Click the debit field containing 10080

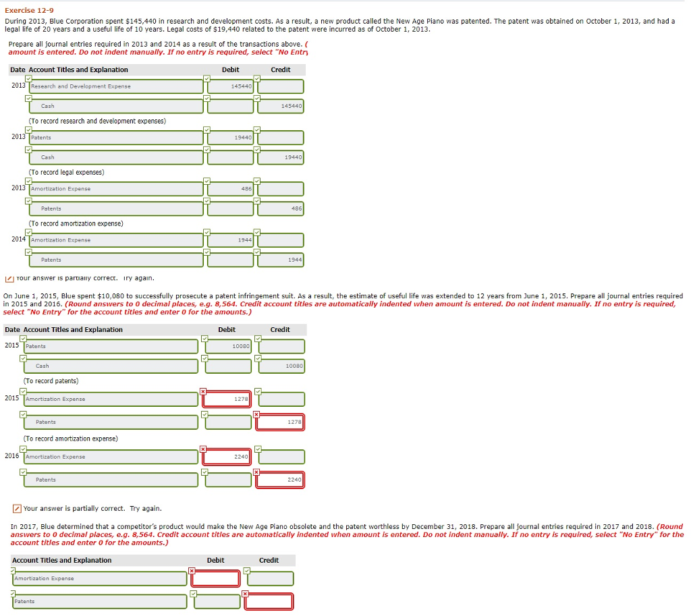pos(228,346)
